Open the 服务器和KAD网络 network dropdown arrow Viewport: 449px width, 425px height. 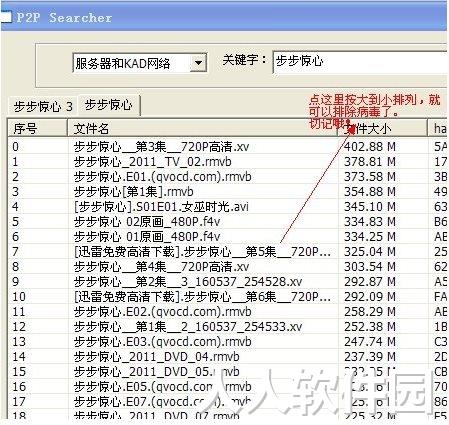click(198, 63)
